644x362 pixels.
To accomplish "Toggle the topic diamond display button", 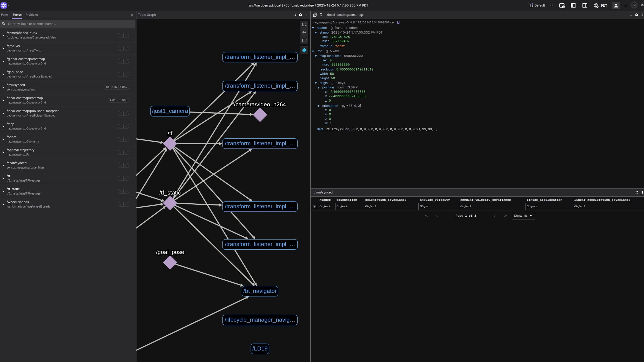I will click(304, 50).
